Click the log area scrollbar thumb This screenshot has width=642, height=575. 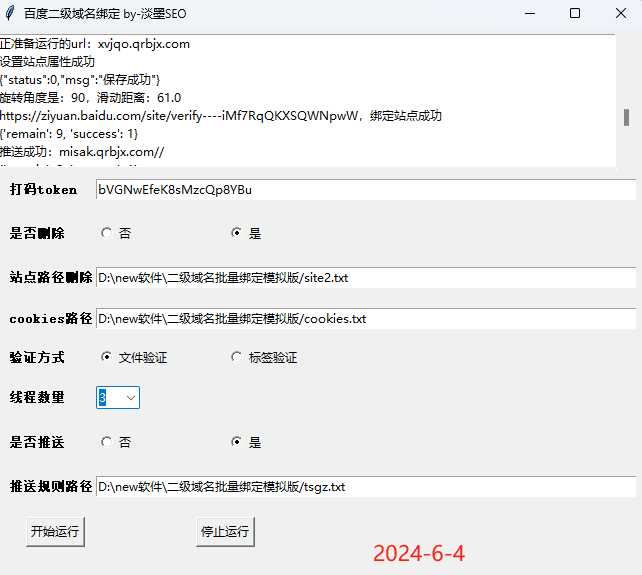click(626, 118)
